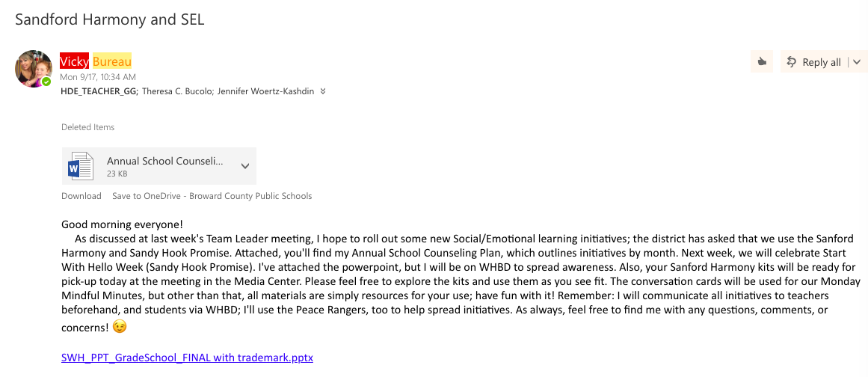Click Vicky Bureau's profile photo
This screenshot has width=868, height=377.
(33, 69)
